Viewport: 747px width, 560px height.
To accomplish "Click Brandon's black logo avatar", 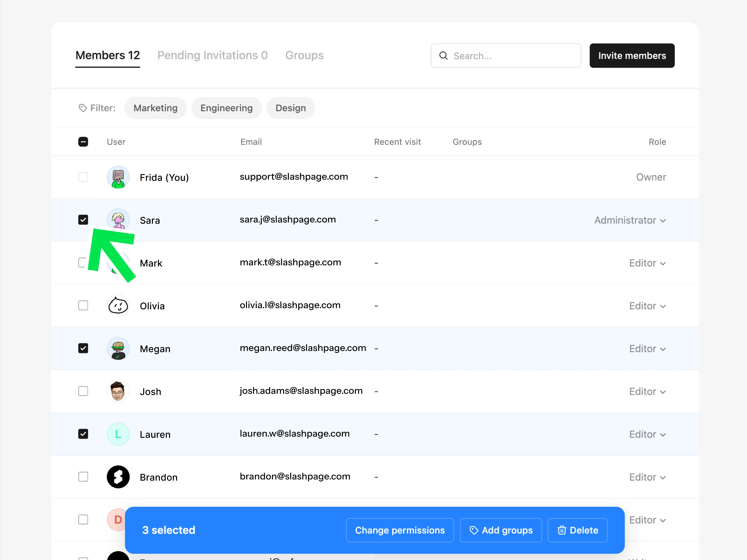I will [118, 477].
